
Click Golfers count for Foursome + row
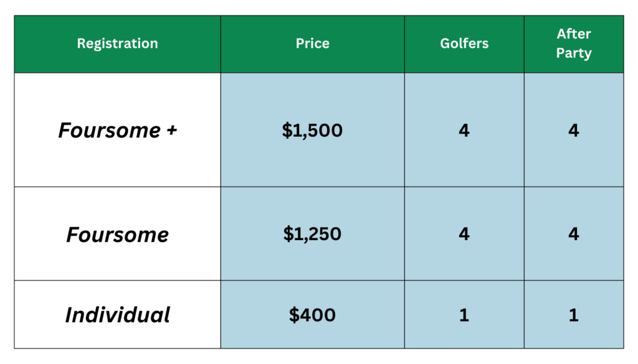(464, 130)
